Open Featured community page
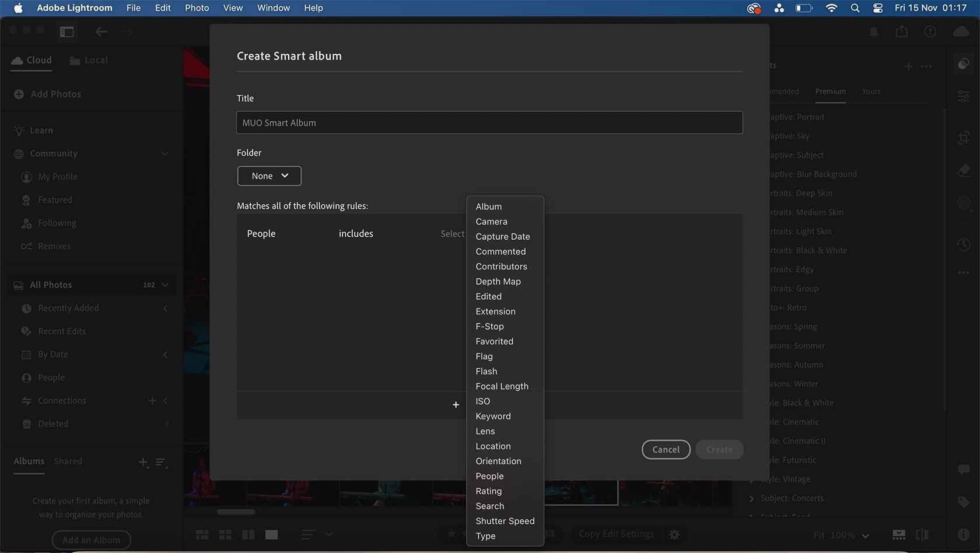 tap(47, 199)
